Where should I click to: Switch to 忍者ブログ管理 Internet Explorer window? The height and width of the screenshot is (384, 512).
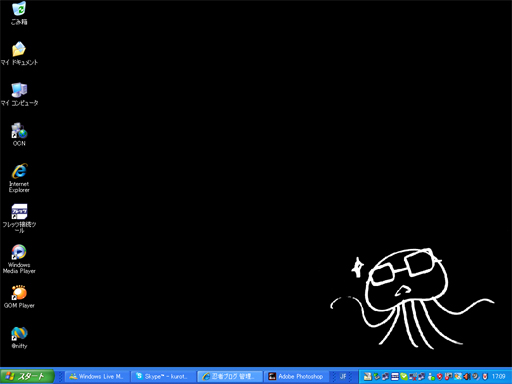[x=230, y=376]
